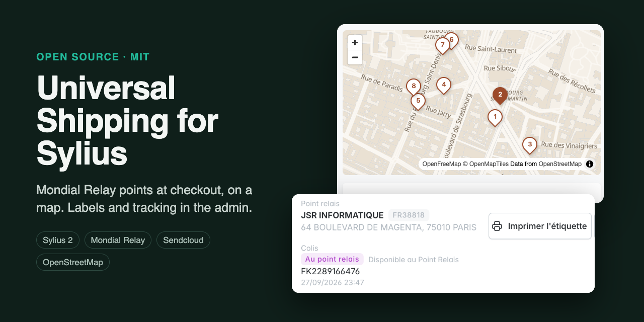Click the Rue Saint-Laurent street label
644x322 pixels.
pyautogui.click(x=491, y=49)
